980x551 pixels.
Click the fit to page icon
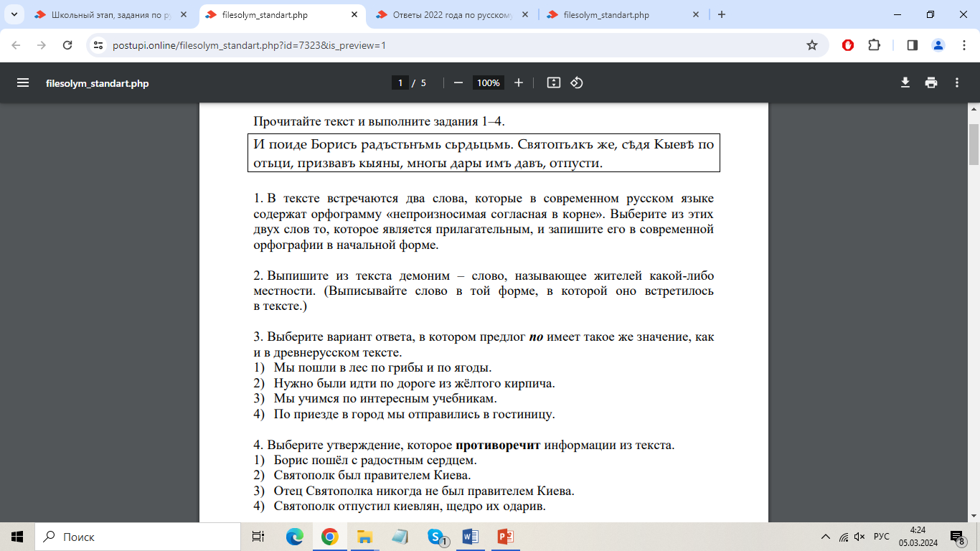(553, 83)
